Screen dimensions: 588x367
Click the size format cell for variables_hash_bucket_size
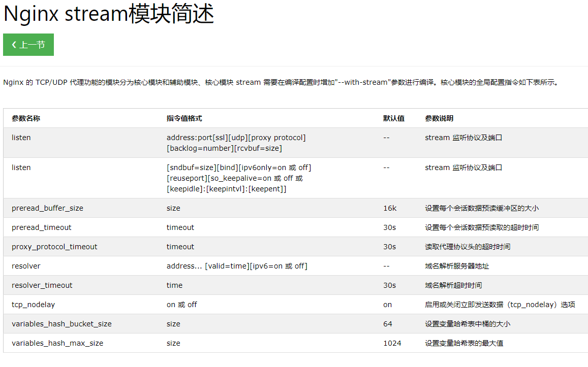point(173,324)
